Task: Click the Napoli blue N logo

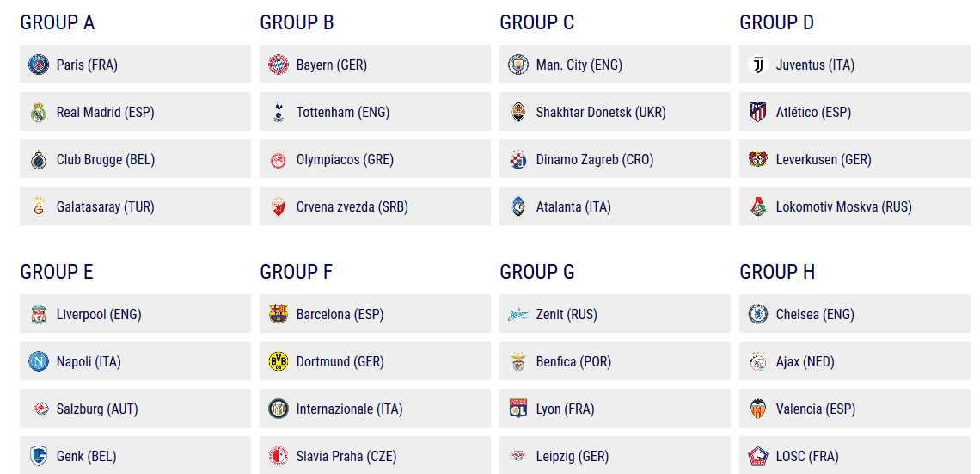Action: (38, 361)
